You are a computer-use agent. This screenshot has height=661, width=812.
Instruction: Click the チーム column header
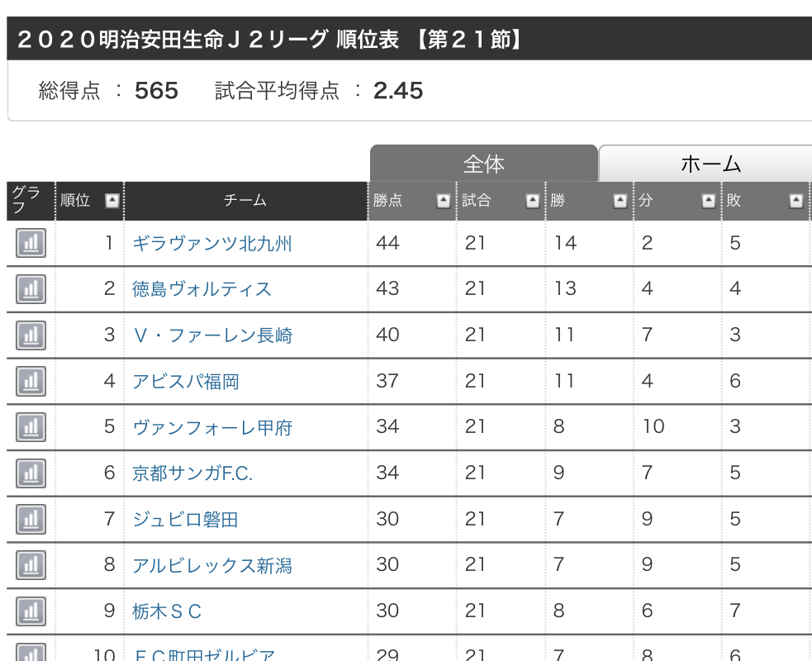(245, 201)
